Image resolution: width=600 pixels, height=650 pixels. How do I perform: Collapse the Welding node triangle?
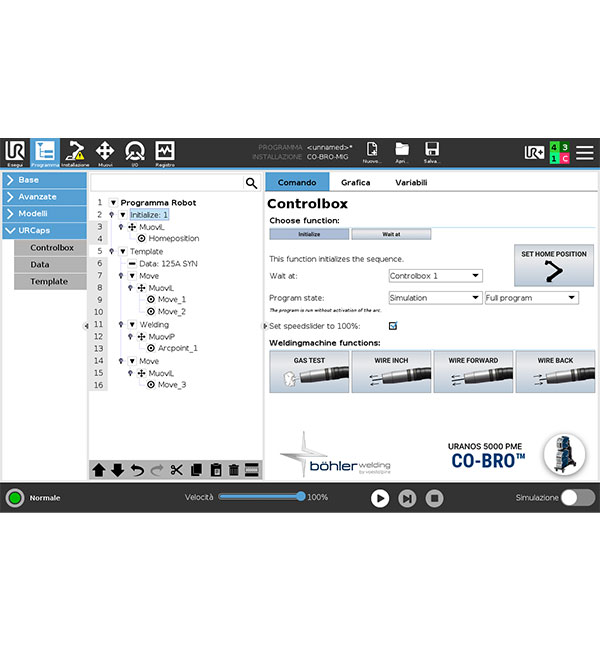[132, 324]
